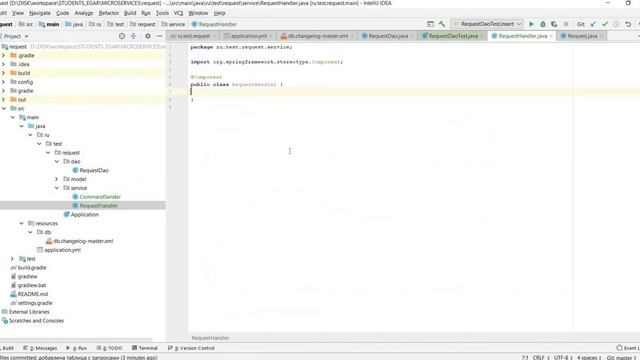Viewport: 640px width, 360px height.
Task: Stop the running process icon
Action: click(x=566, y=24)
